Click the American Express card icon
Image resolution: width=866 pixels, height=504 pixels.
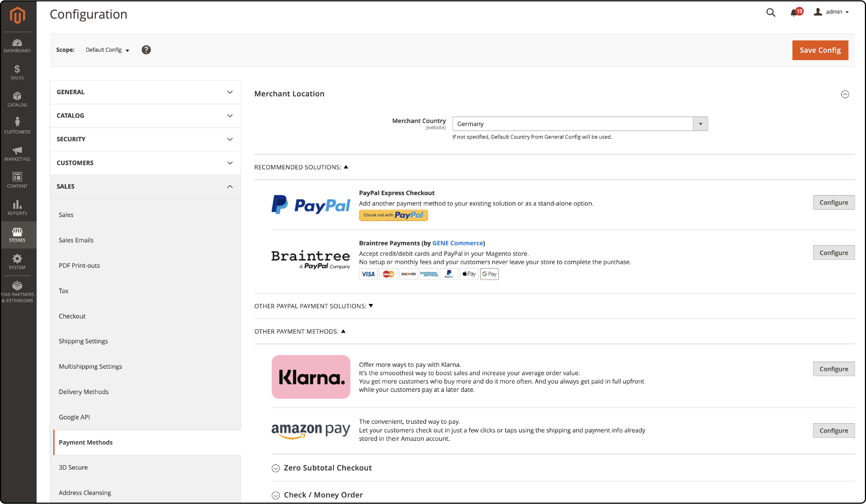(x=429, y=274)
